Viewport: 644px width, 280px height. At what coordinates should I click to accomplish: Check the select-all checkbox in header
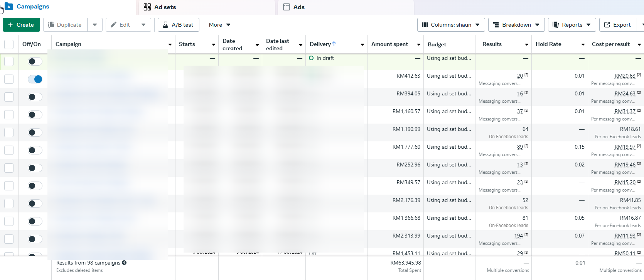tap(9, 44)
